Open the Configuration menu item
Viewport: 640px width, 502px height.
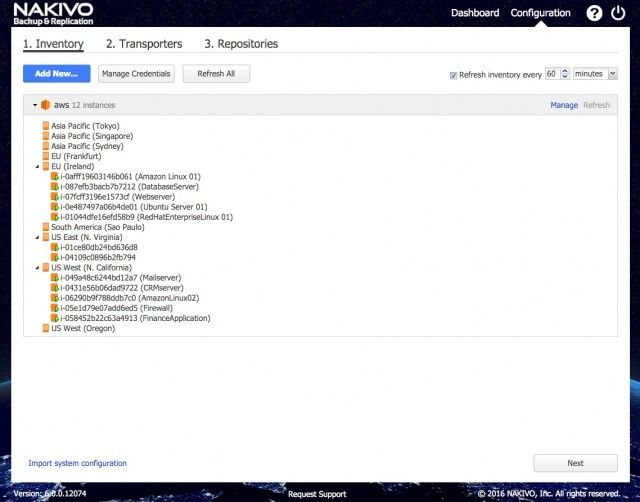[540, 13]
